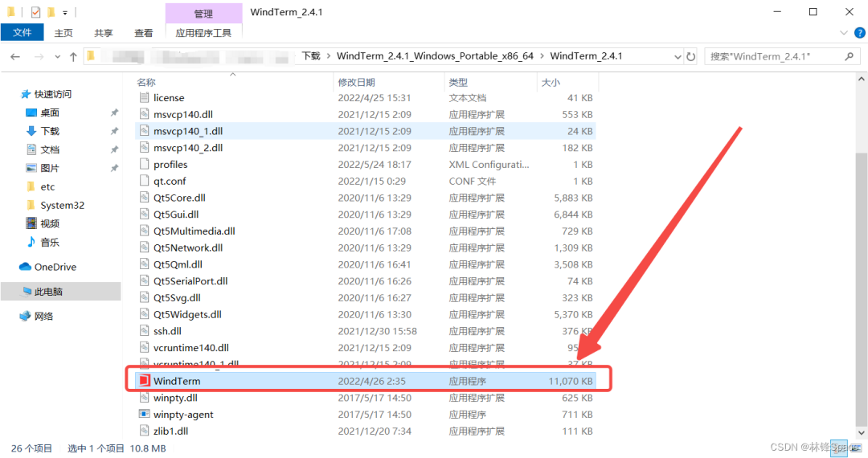868x458 pixels.
Task: Switch to the 共享 tab
Action: pyautogui.click(x=104, y=33)
